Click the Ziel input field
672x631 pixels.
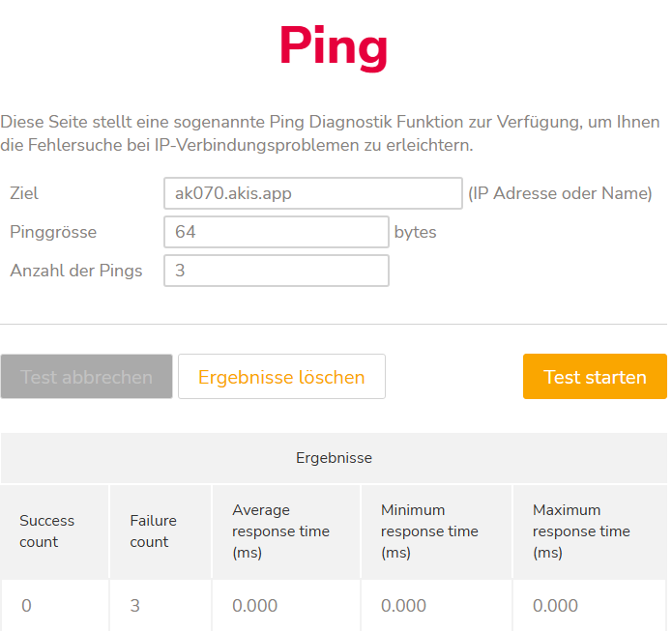pos(312,193)
